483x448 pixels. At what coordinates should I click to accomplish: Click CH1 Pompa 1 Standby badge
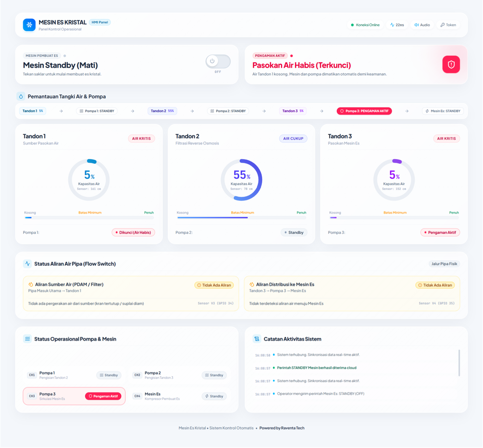click(x=109, y=376)
